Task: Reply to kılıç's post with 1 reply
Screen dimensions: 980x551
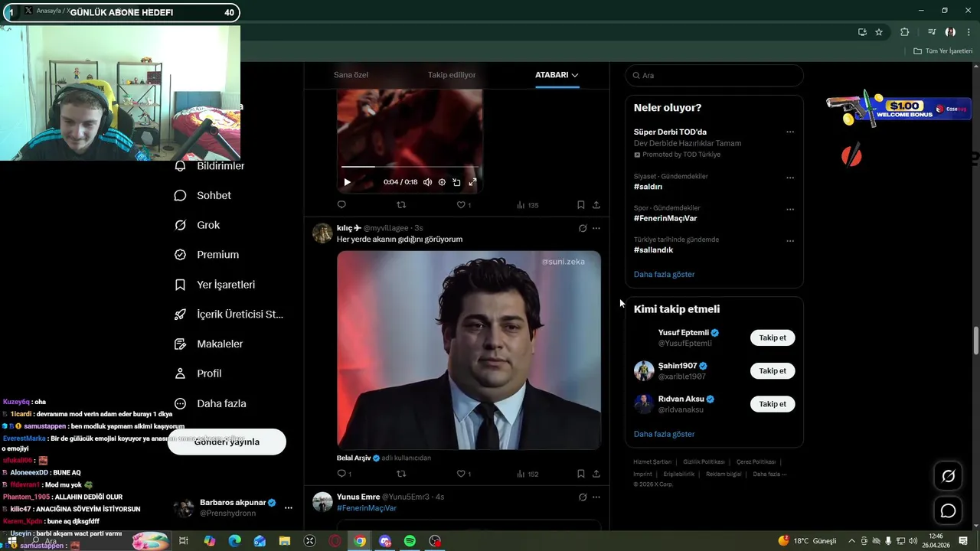Action: pos(344,474)
